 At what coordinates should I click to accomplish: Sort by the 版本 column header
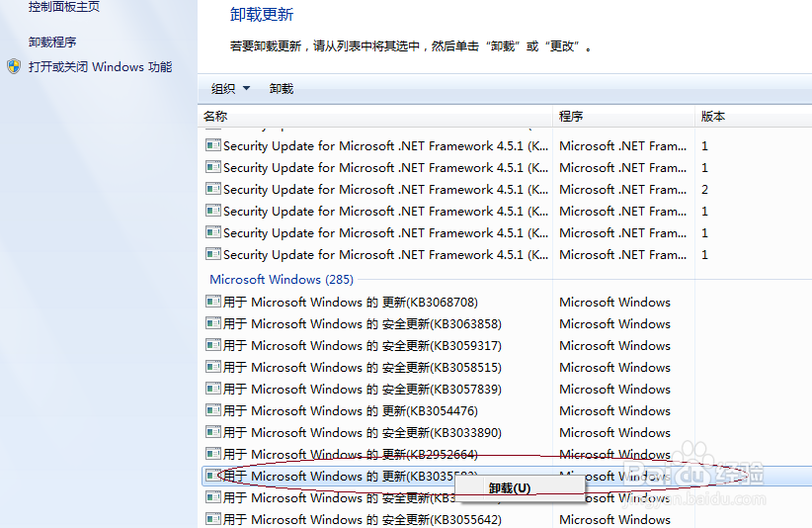[754, 116]
